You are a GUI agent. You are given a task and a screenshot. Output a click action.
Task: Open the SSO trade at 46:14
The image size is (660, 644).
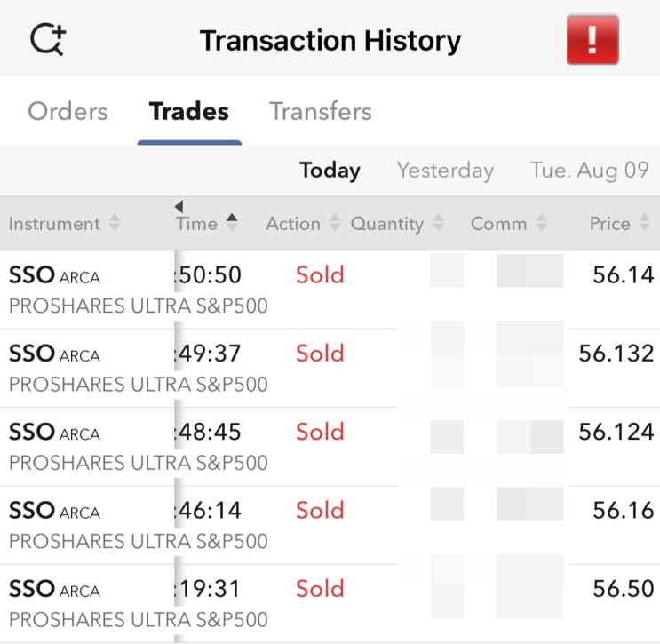tap(330, 525)
